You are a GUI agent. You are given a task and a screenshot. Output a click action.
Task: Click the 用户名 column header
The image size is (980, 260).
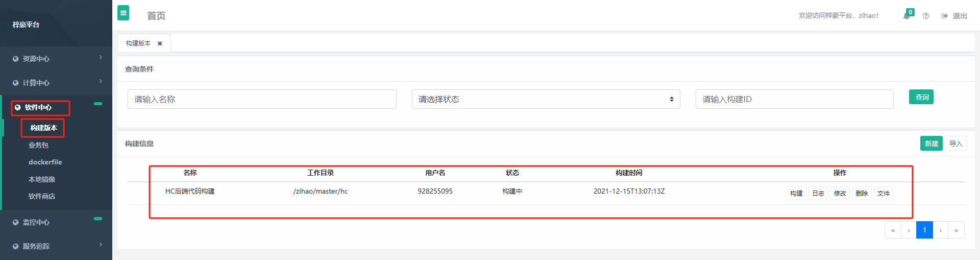point(435,173)
